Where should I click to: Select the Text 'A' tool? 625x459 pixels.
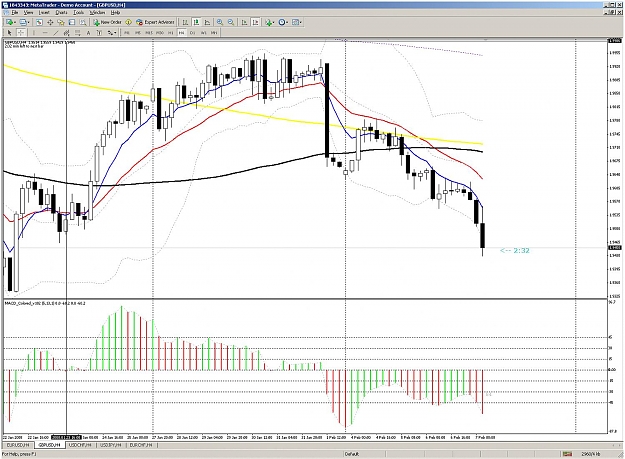point(88,33)
